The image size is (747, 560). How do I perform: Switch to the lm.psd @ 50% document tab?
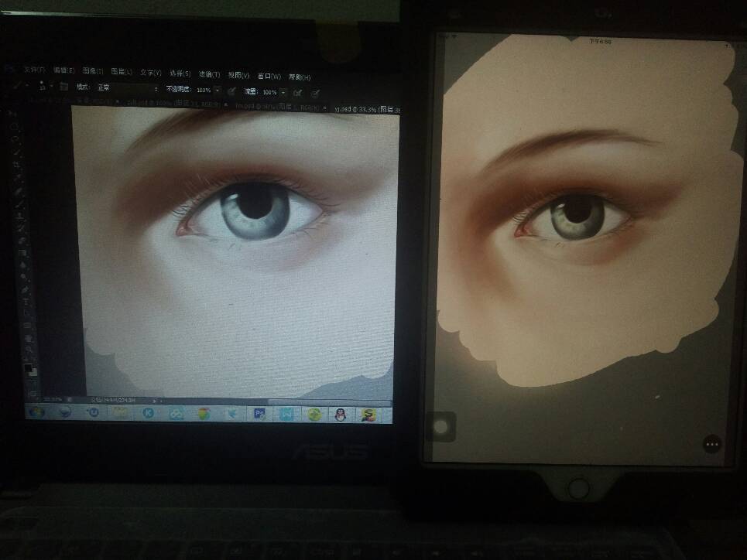[276, 107]
